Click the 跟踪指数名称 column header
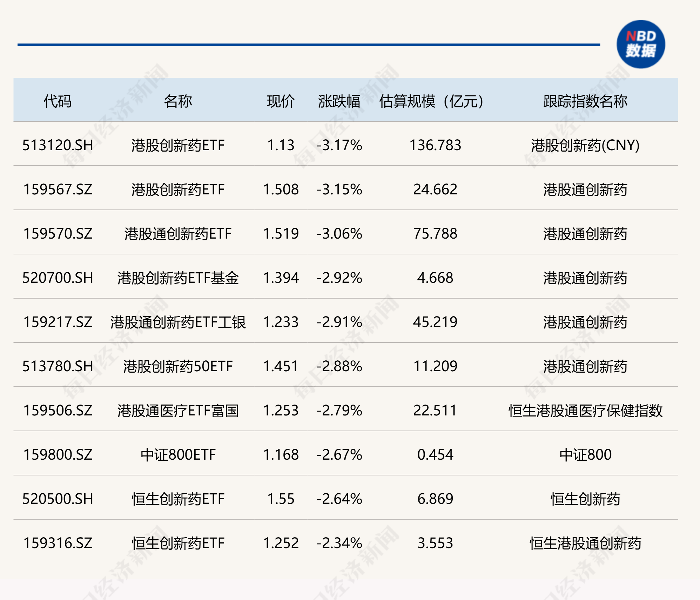 tap(585, 101)
